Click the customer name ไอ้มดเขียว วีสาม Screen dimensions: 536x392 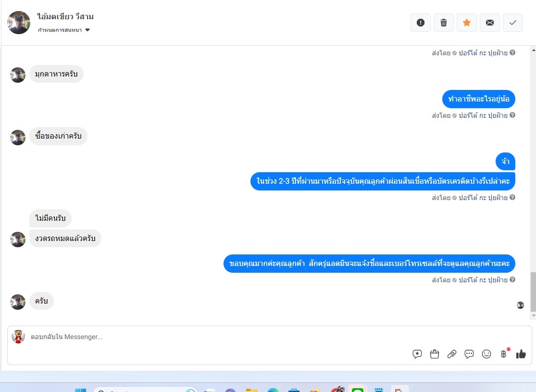pos(65,16)
